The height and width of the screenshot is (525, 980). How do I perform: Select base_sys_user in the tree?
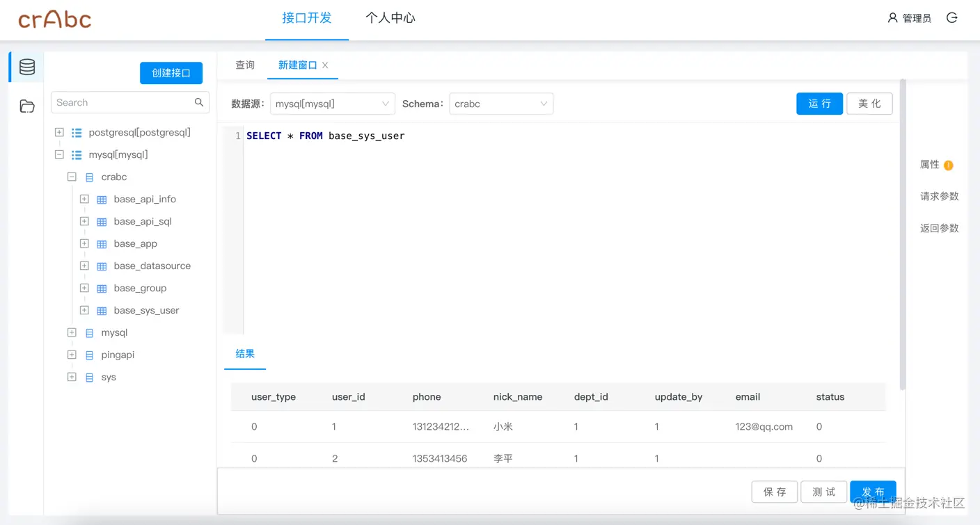point(146,311)
